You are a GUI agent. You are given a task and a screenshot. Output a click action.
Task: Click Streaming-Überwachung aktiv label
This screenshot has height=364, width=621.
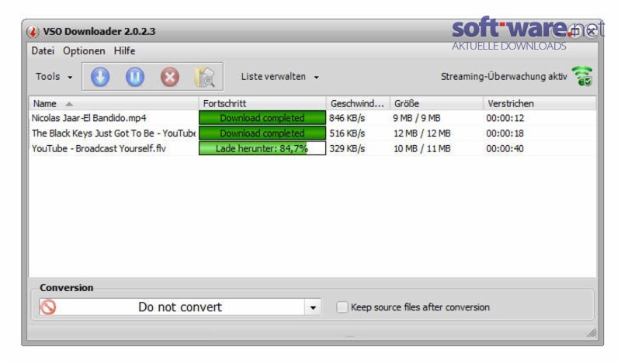504,76
